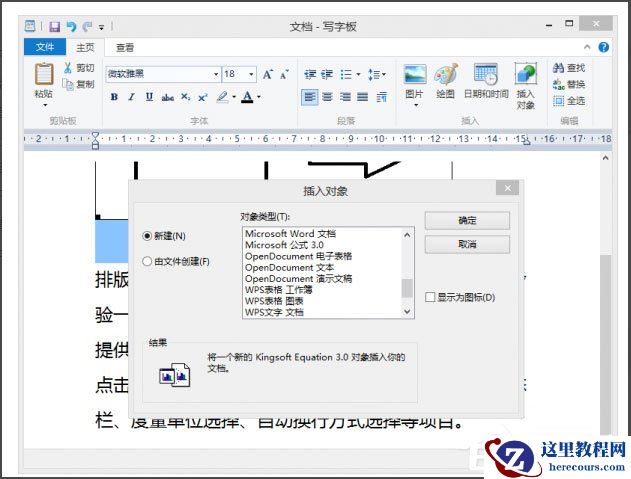Pick the text highlight color pen
This screenshot has height=479, width=631.
click(x=223, y=97)
